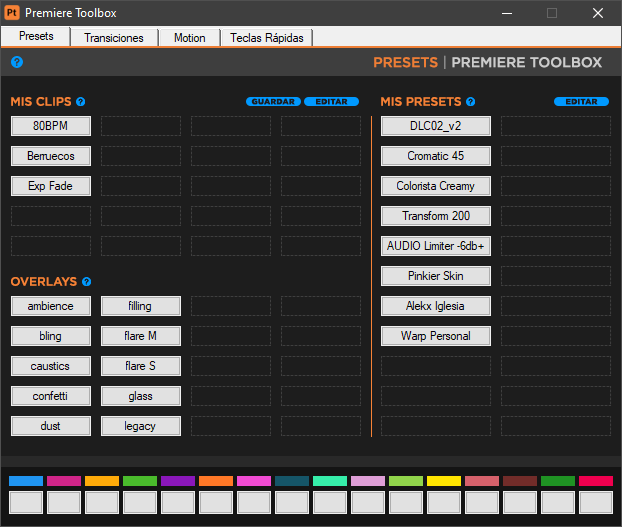Viewport: 622px width, 527px height.
Task: Apply the Alekx Iglesia preset
Action: coord(436,306)
